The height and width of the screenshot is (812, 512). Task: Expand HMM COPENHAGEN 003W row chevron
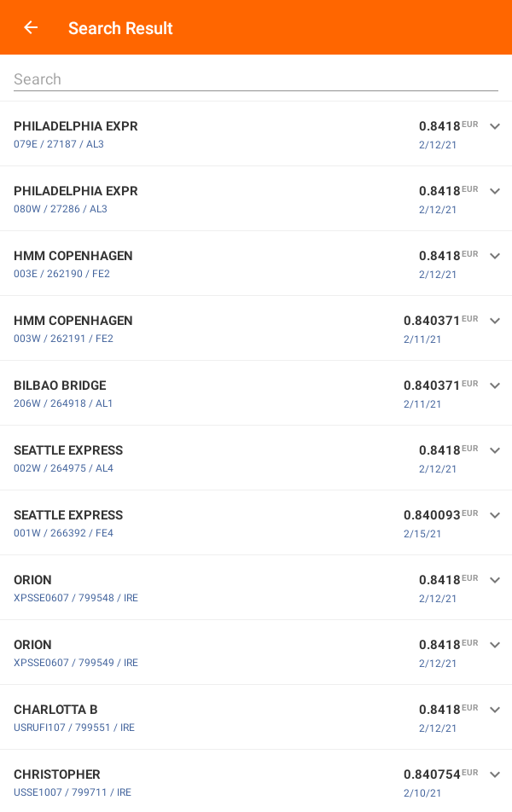click(494, 321)
